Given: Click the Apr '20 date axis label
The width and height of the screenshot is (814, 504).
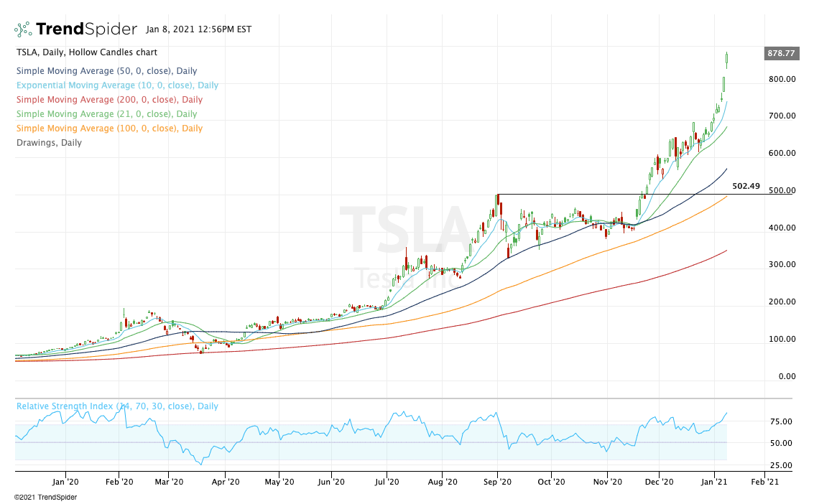Looking at the screenshot, I should (x=226, y=482).
